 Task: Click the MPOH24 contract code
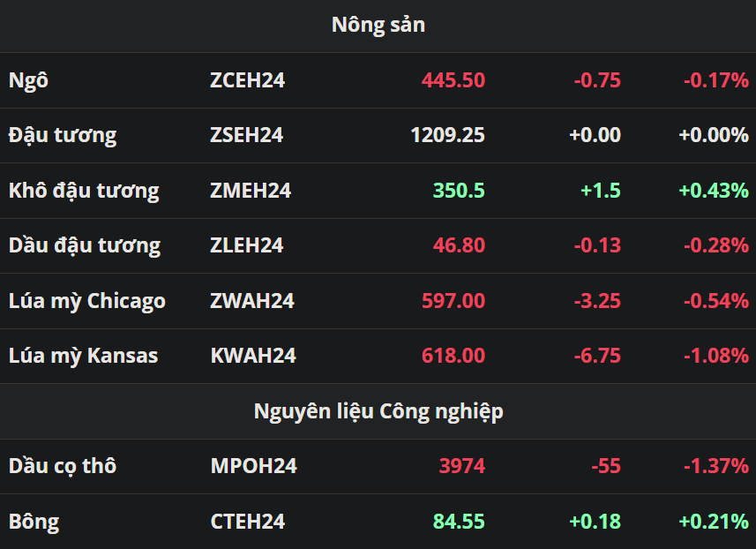click(253, 466)
